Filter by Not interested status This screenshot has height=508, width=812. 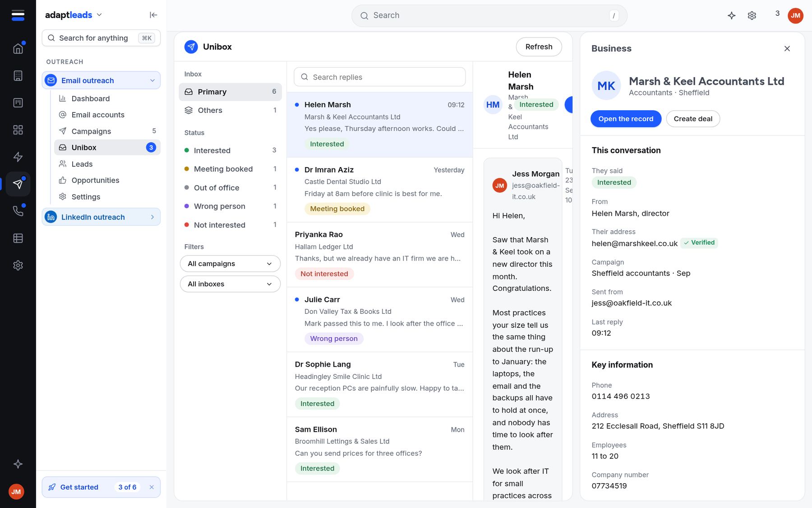[230, 225]
